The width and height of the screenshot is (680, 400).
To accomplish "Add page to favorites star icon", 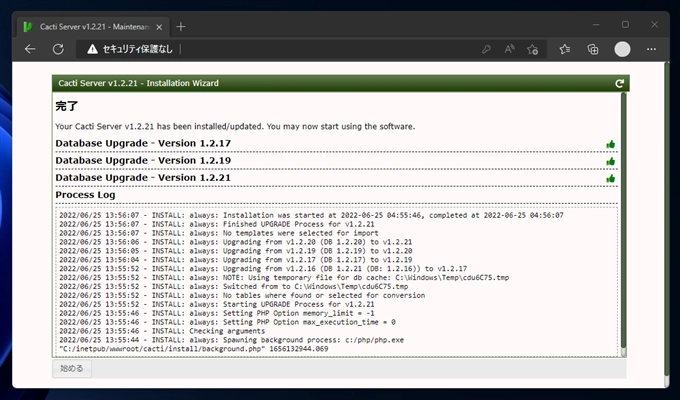I will point(533,49).
